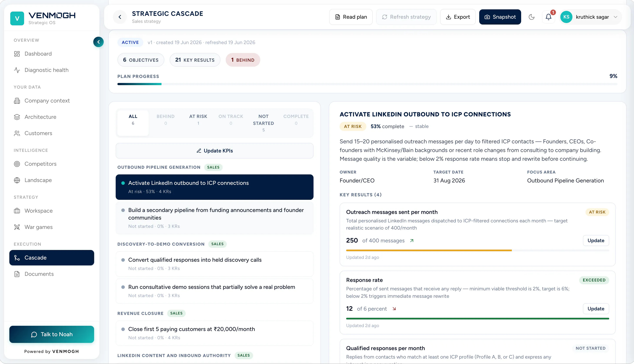Image resolution: width=634 pixels, height=364 pixels.
Task: Click the ACTIVE status badge
Action: tap(130, 42)
